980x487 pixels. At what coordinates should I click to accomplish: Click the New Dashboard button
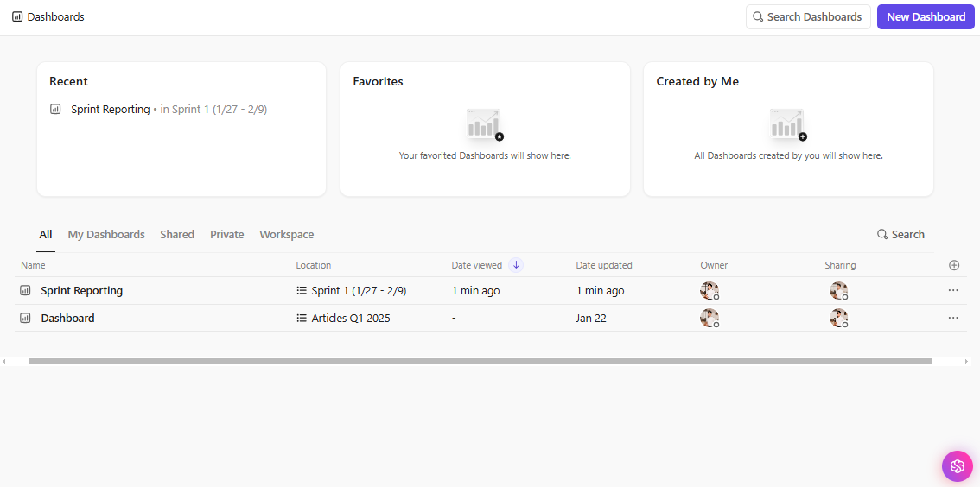(x=926, y=16)
